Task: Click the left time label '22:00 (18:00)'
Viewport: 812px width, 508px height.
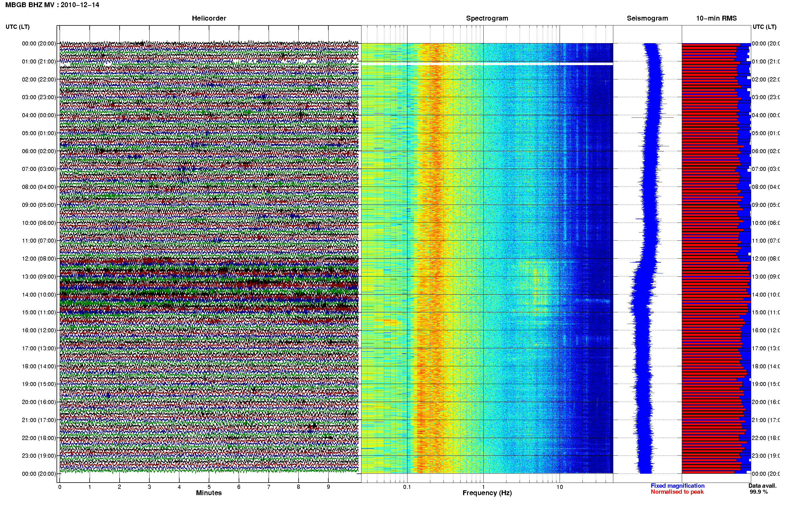Action: (39, 438)
